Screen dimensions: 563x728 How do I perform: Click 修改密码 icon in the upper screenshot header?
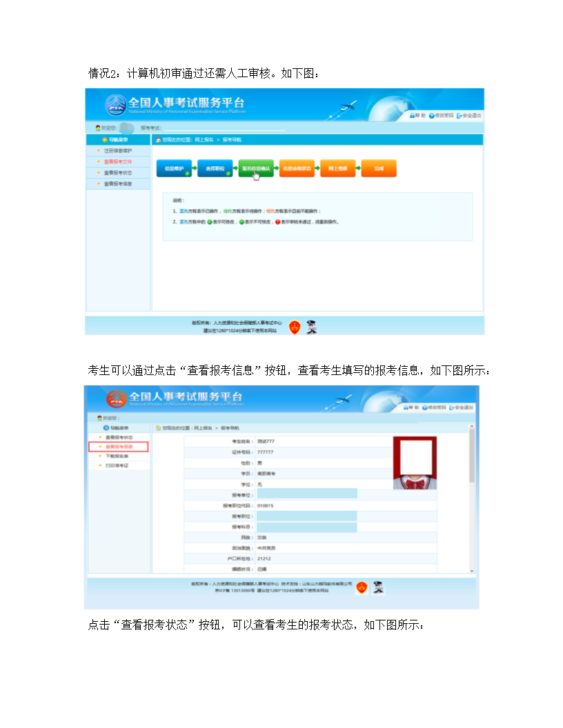[432, 115]
